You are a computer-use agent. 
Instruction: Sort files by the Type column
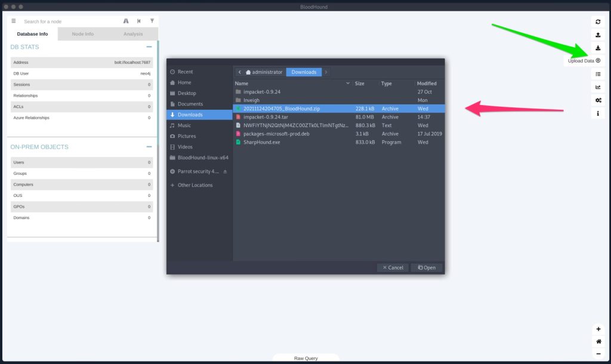point(397,84)
